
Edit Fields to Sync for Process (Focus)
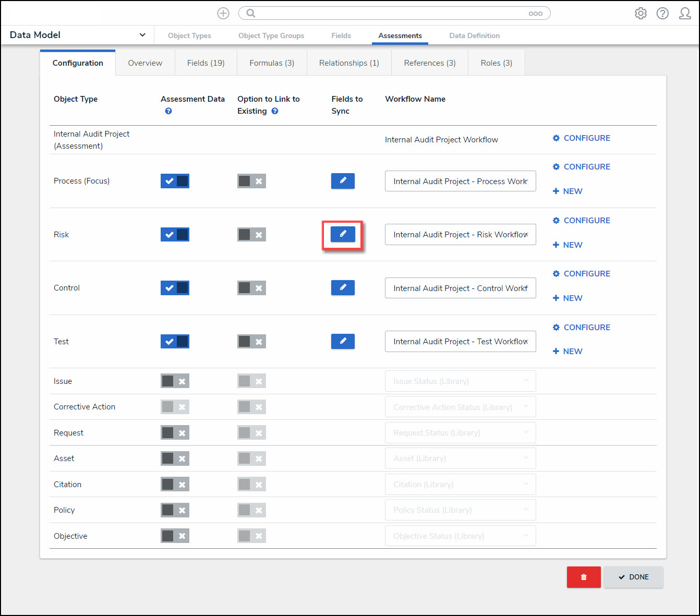tap(343, 181)
